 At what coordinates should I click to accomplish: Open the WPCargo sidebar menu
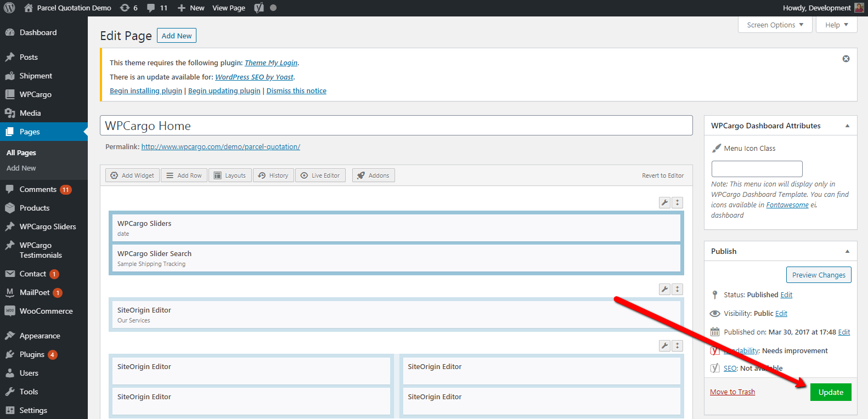click(44, 94)
